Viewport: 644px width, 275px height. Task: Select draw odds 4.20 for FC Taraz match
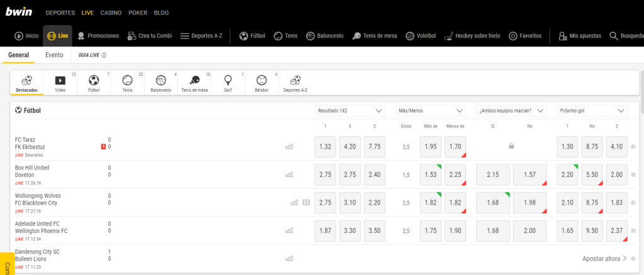tap(350, 147)
